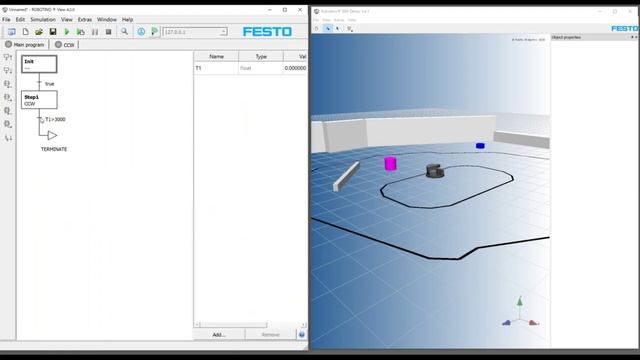Click the fifth sidebar branch icon
Viewport: 640px width, 360px height.
[8, 111]
